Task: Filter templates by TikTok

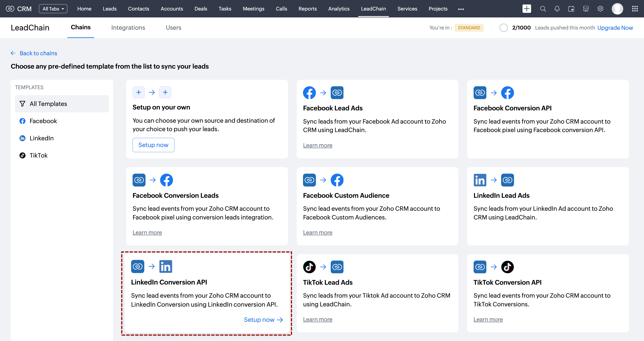Action: (x=38, y=155)
